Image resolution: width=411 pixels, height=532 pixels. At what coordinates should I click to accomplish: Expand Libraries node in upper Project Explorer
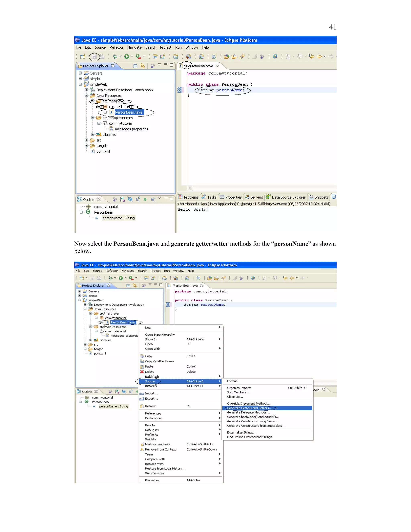pos(93,135)
